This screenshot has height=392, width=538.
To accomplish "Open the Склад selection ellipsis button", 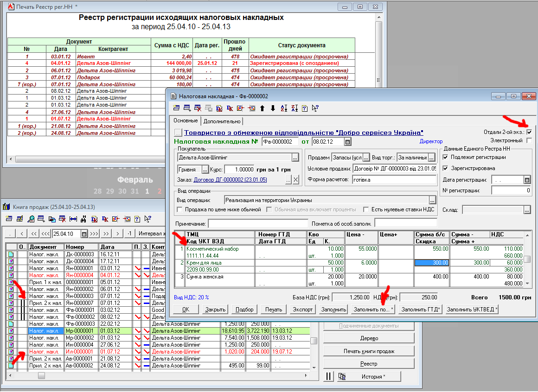I will [x=527, y=210].
